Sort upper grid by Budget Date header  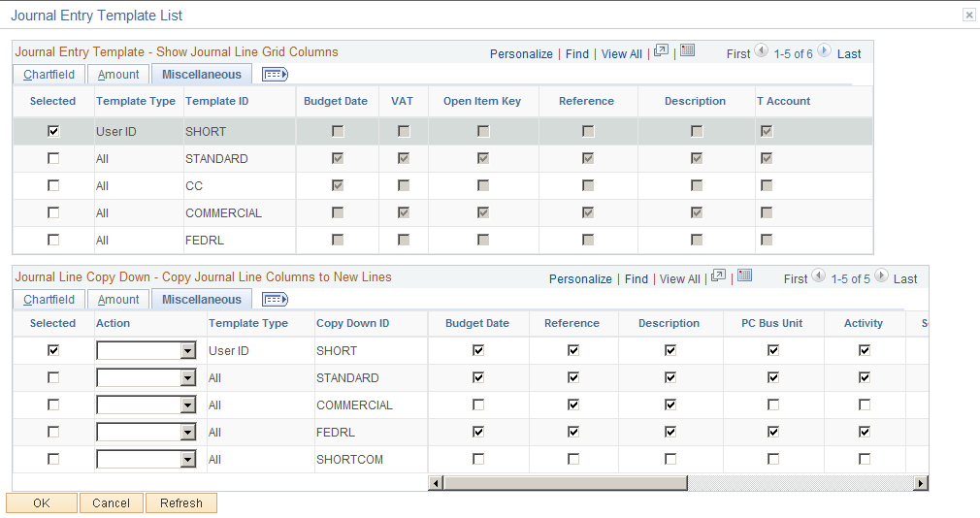[336, 101]
